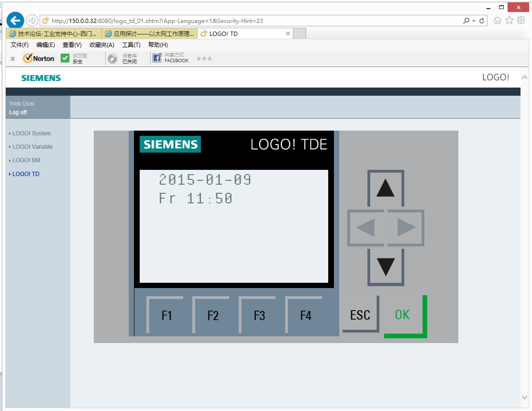Screen dimensions: 532x411
Task: Click the green page-safe checkmark icon
Action: tap(65, 58)
